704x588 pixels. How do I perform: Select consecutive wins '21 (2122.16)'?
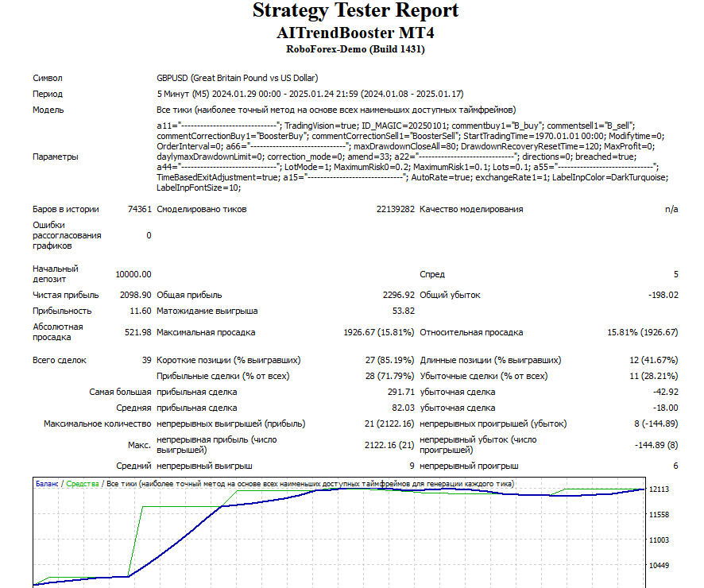389,424
